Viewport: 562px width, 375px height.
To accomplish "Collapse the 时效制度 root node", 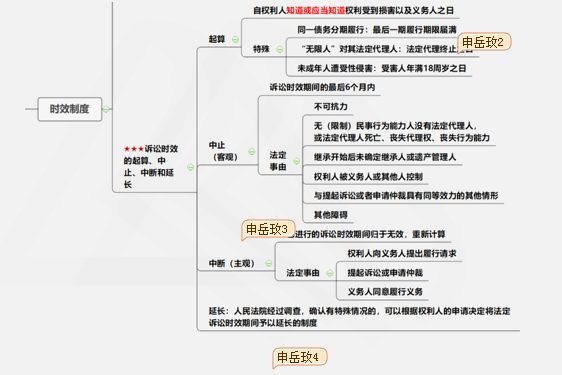I will coord(106,109).
